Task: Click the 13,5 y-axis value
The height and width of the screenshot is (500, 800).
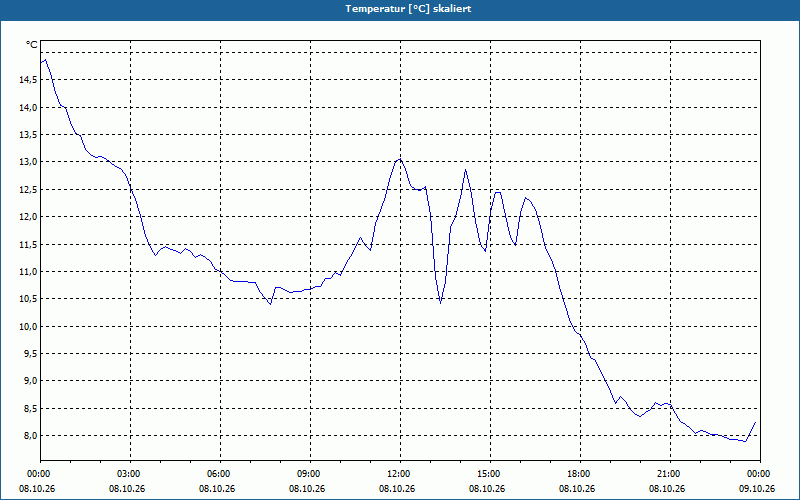Action: pyautogui.click(x=29, y=135)
